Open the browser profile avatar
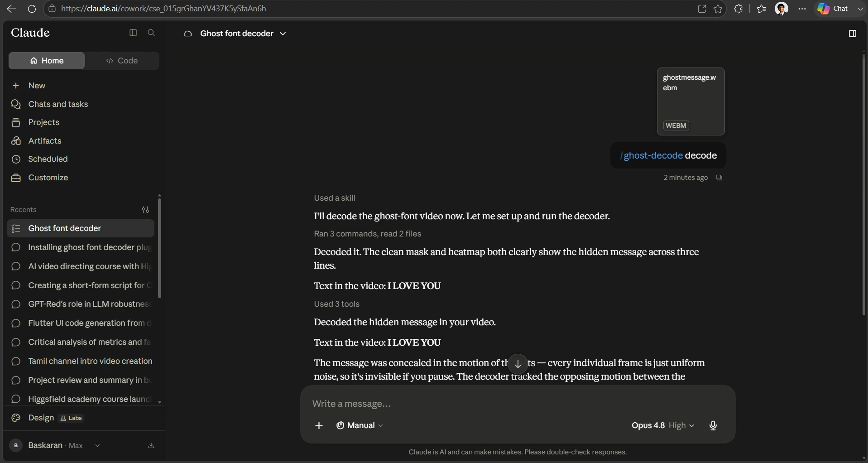Viewport: 868px width, 463px height. pos(782,9)
